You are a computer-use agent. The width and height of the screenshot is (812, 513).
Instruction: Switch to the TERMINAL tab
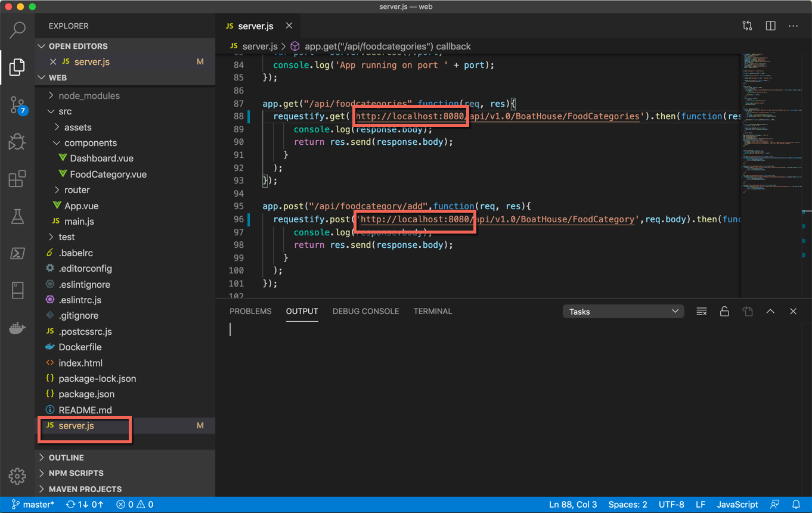pos(433,312)
